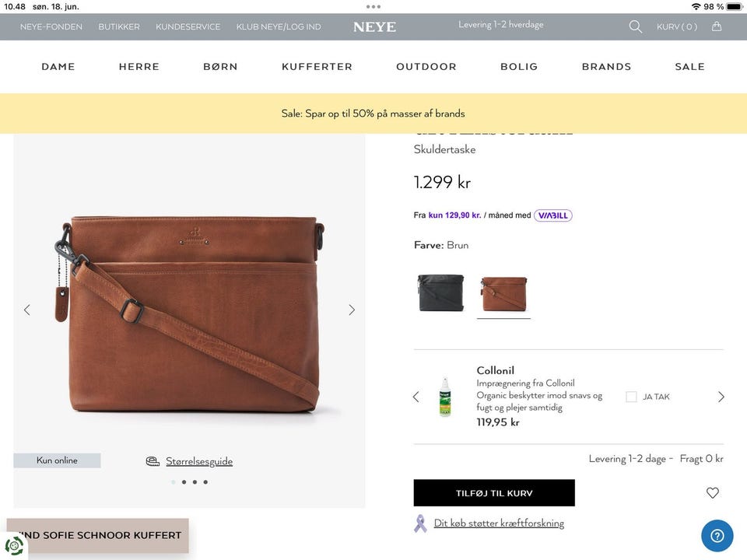Show next product image arrow

[x=352, y=310]
